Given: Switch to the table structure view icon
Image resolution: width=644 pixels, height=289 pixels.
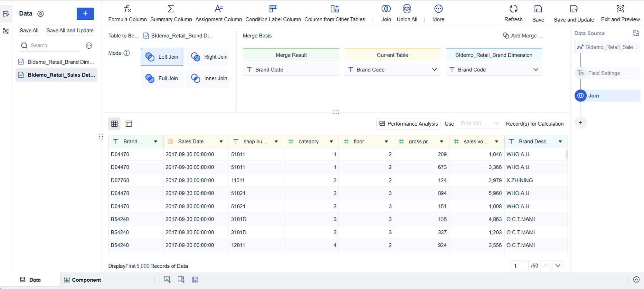Looking at the screenshot, I should click(129, 124).
